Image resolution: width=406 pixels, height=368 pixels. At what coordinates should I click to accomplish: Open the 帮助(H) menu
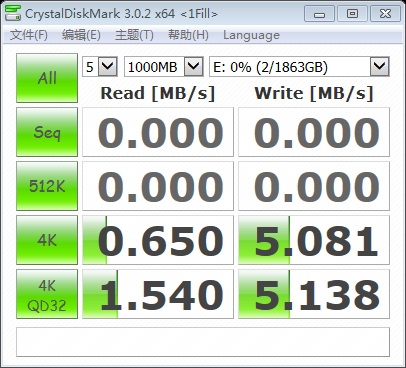point(188,35)
